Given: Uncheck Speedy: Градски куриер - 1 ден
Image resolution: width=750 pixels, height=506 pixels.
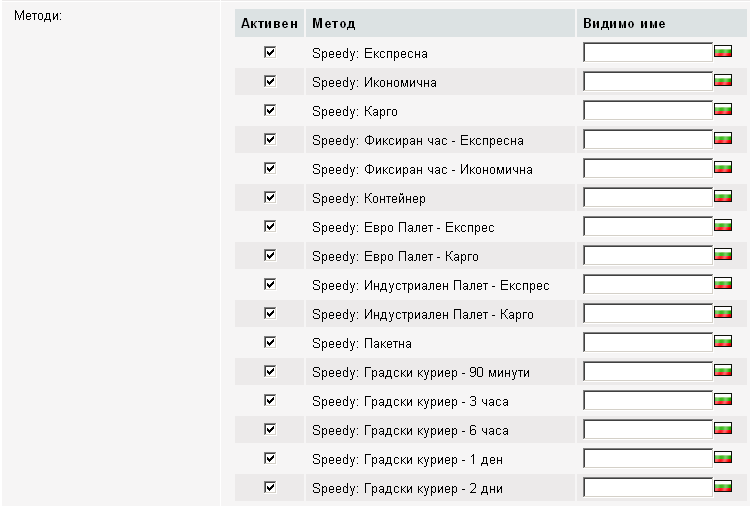Looking at the screenshot, I should point(270,458).
